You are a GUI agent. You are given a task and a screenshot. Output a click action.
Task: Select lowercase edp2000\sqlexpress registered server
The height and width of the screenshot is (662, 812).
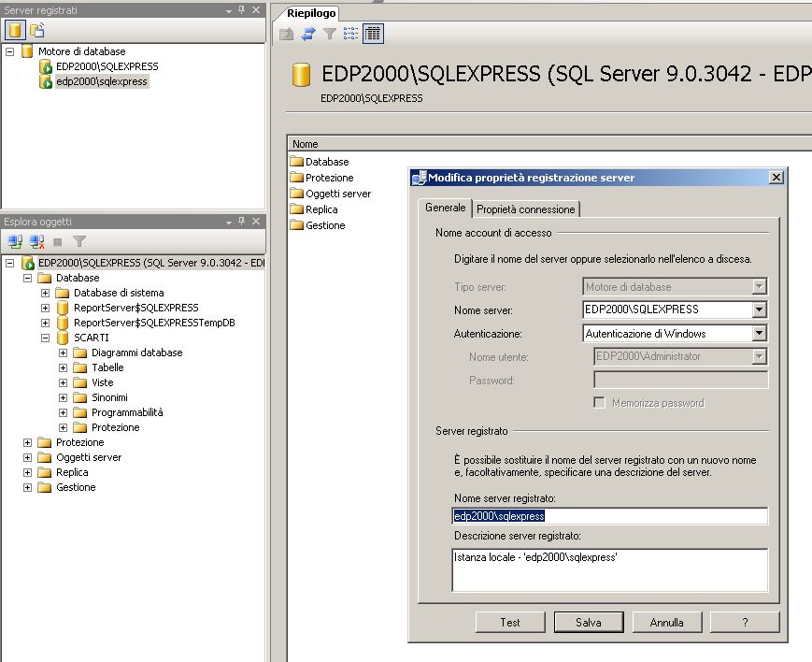[x=102, y=81]
